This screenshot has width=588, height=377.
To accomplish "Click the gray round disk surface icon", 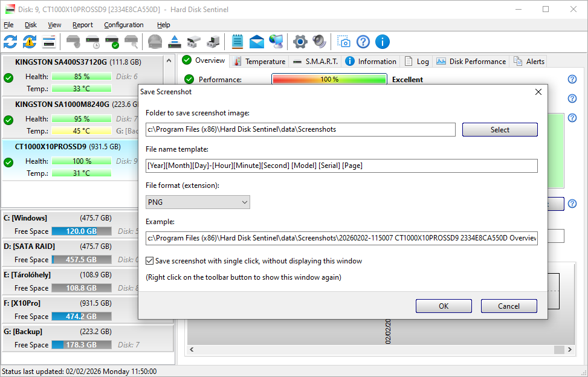I will tap(155, 42).
